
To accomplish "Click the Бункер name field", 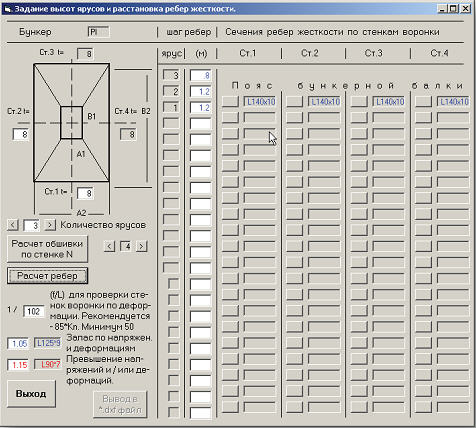I will (x=99, y=32).
